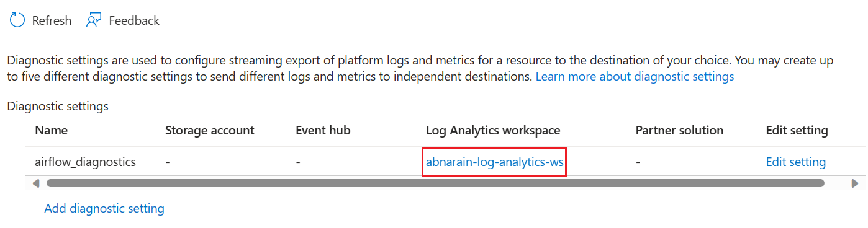Open Learn more about diagnostic settings link

(635, 77)
